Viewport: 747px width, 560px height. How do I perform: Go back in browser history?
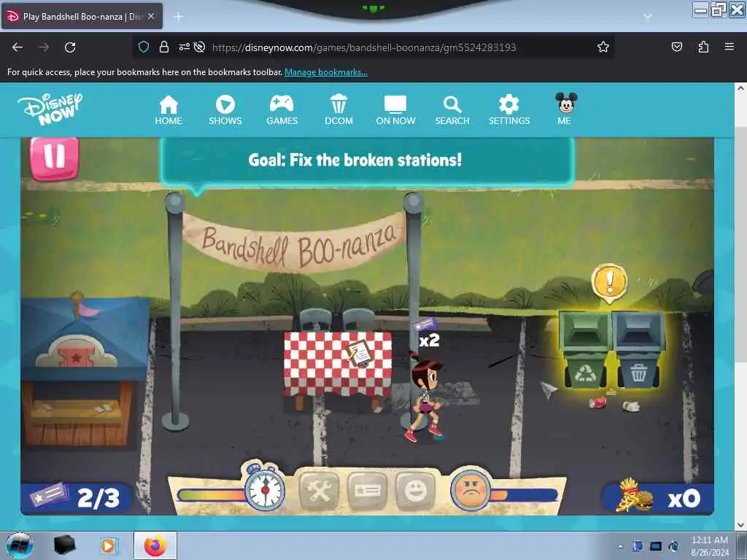[18, 47]
